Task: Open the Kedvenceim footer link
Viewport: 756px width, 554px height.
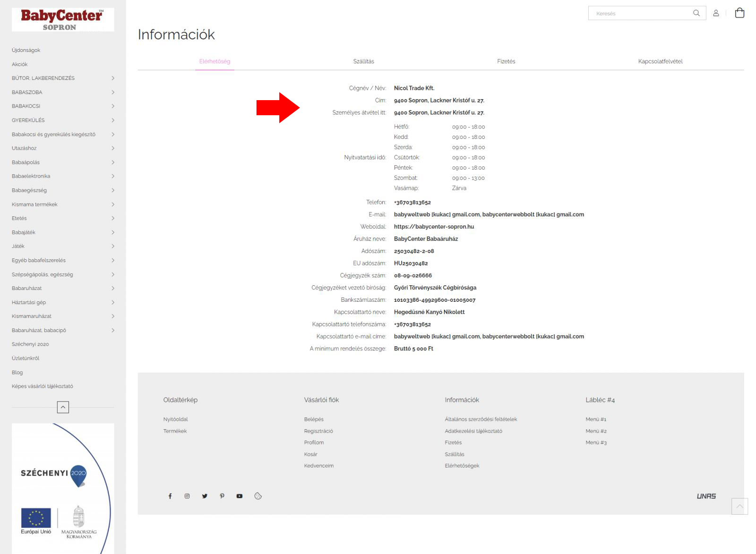Action: coord(319,466)
